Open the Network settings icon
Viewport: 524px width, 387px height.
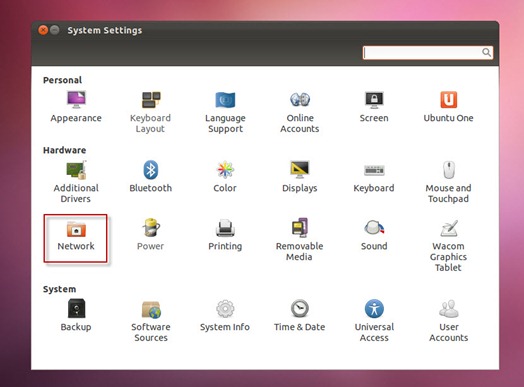point(76,229)
